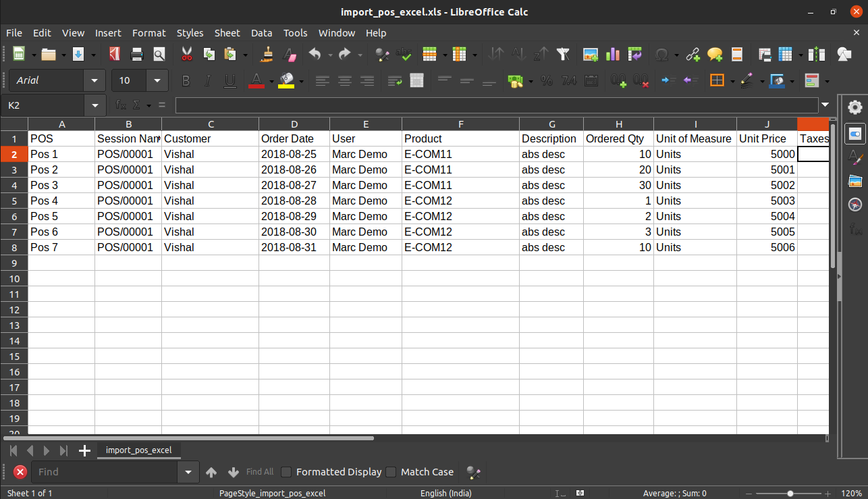The height and width of the screenshot is (499, 868).
Task: Align cell text left
Action: click(x=323, y=81)
